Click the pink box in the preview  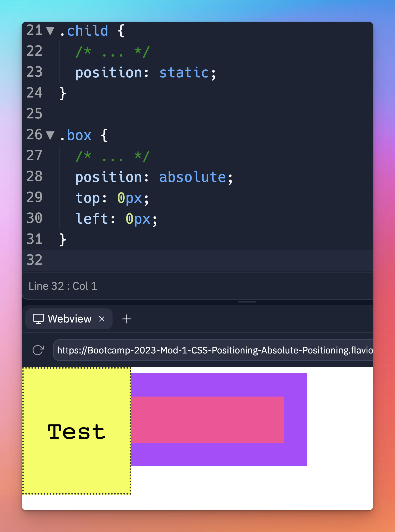click(207, 420)
